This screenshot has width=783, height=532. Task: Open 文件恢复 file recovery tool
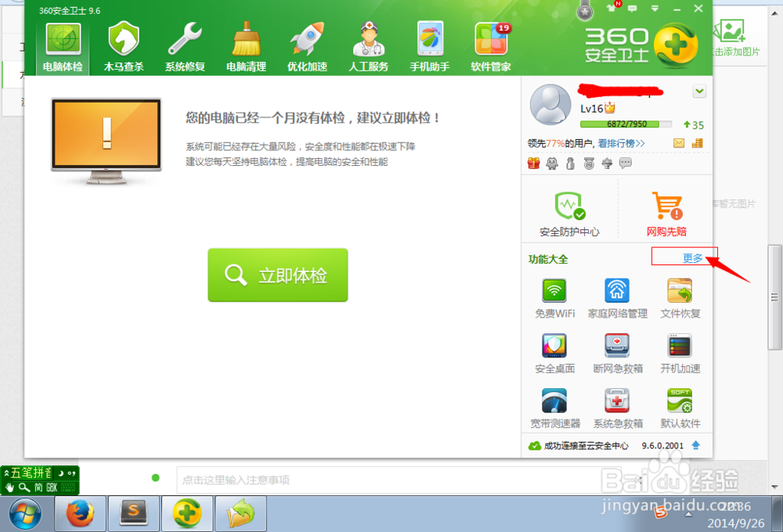(680, 298)
